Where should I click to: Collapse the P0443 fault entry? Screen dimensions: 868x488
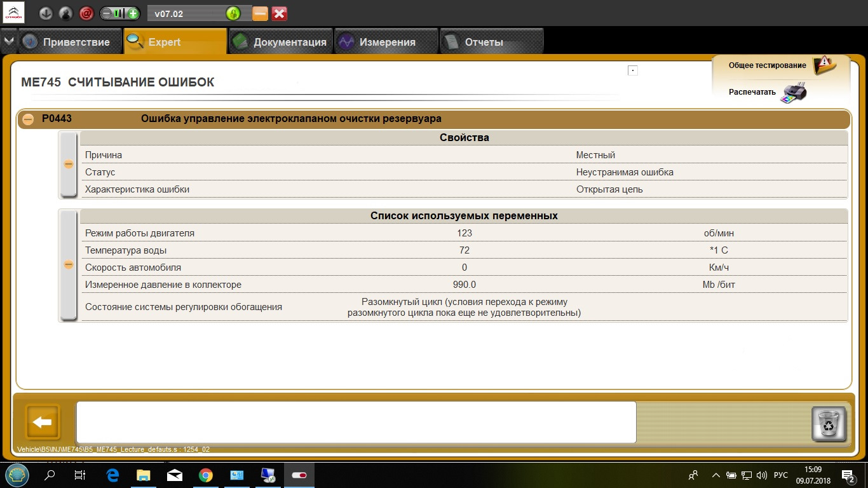click(28, 119)
